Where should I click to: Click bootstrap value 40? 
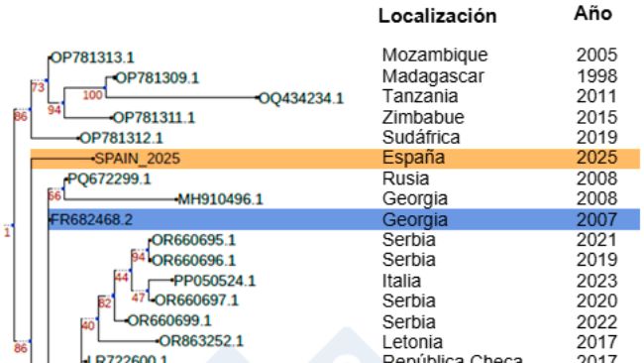(88, 326)
